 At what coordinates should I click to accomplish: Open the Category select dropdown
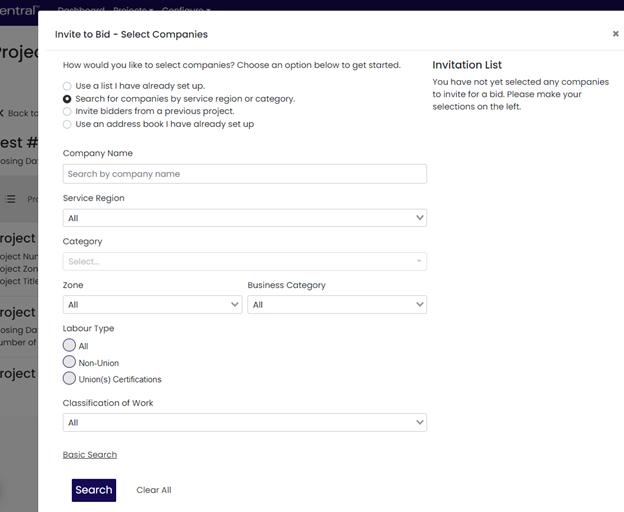pyautogui.click(x=244, y=262)
